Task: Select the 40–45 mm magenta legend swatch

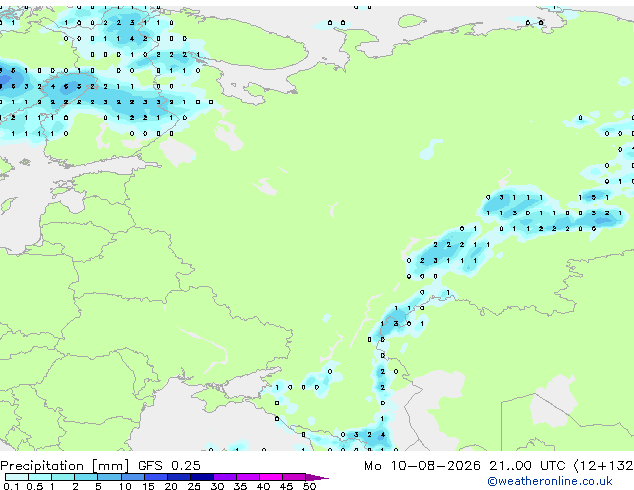Action: pyautogui.click(x=271, y=477)
